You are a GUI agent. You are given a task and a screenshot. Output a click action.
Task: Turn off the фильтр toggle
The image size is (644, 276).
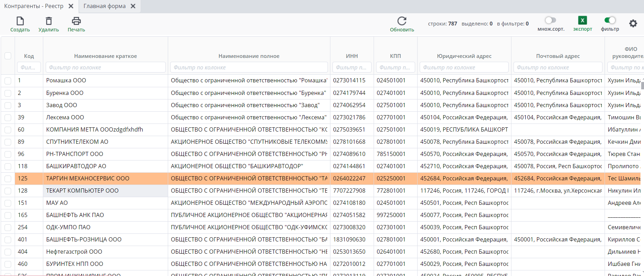(x=610, y=20)
